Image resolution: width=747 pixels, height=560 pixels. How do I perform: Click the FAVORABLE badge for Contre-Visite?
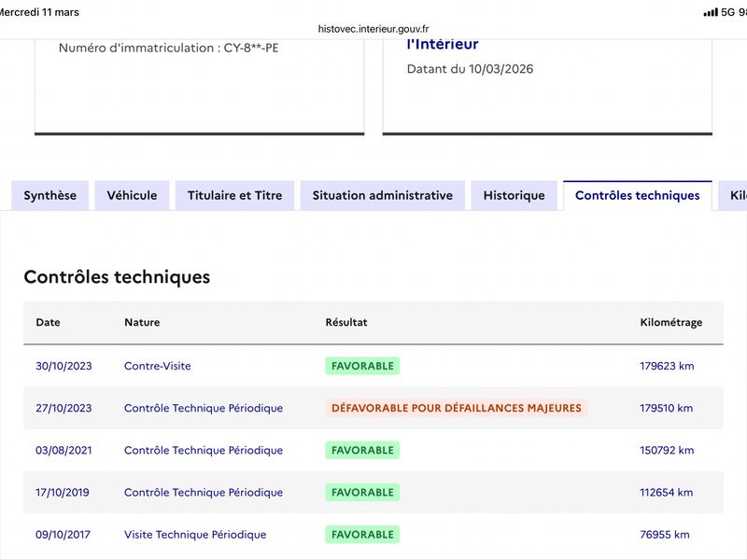(362, 366)
